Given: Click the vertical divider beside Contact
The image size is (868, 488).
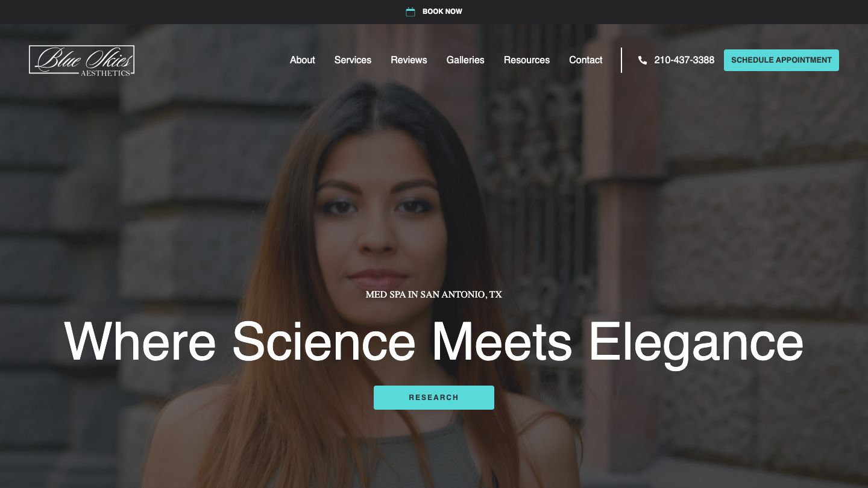Looking at the screenshot, I should pyautogui.click(x=621, y=60).
